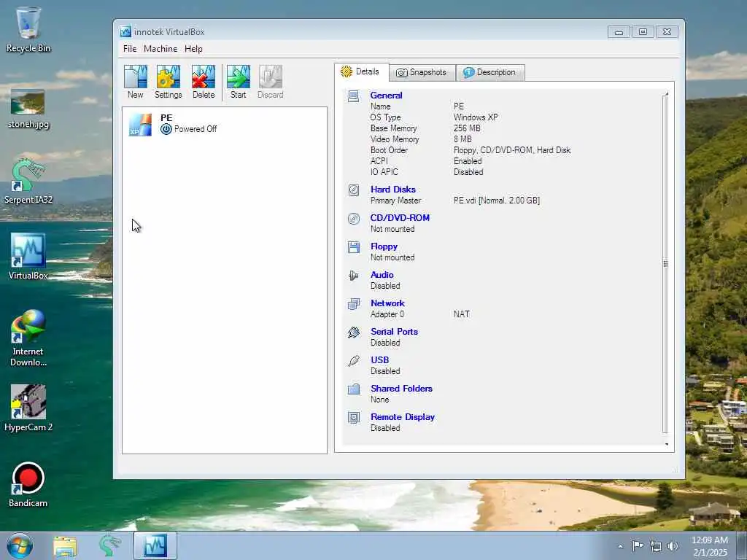This screenshot has width=747, height=560.
Task: Click the New virtual machine toolbar icon
Action: (135, 82)
